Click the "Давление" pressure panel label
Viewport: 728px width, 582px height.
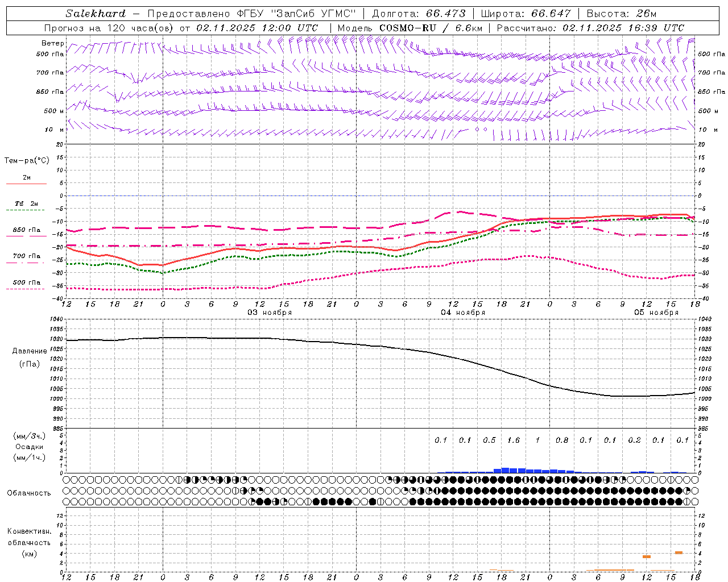pos(30,351)
